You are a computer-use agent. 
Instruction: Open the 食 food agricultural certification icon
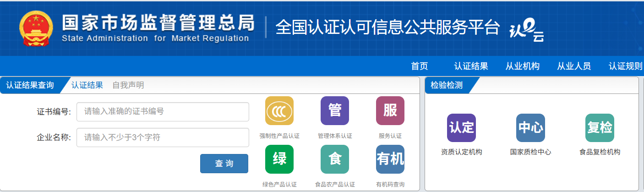(334, 159)
